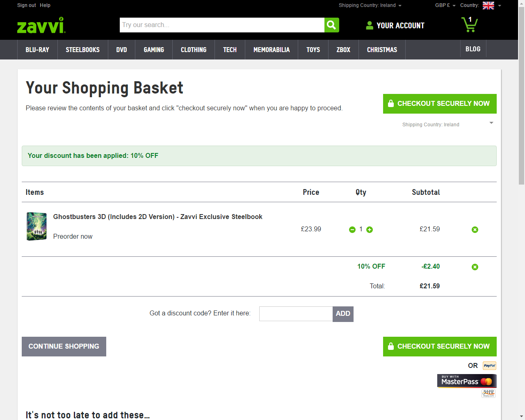Open the ZBOX menu
The height and width of the screenshot is (420, 525).
[x=343, y=50]
